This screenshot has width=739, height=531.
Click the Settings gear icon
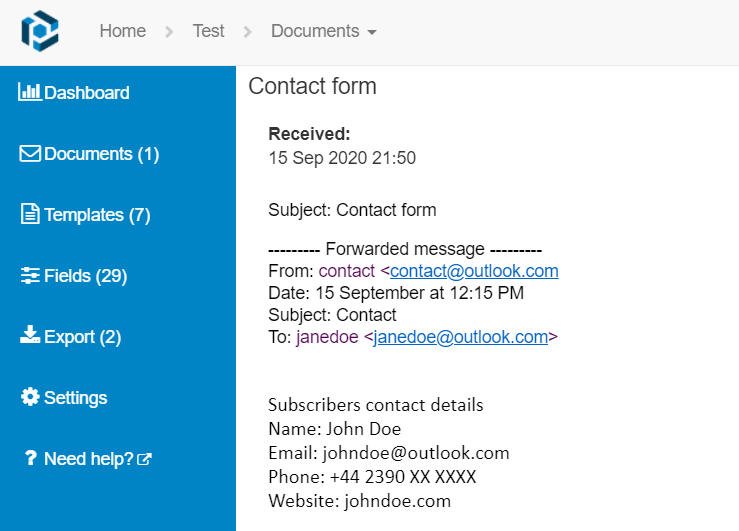(30, 397)
